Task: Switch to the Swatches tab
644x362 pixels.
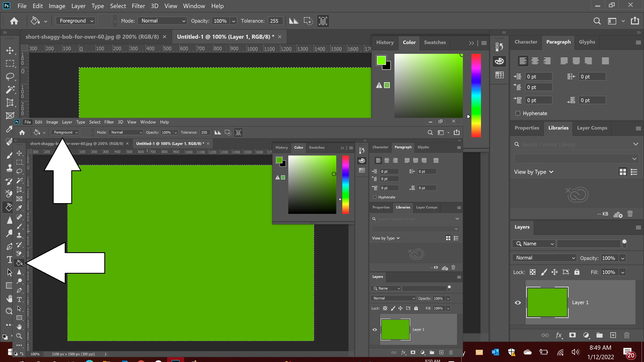Action: point(435,42)
